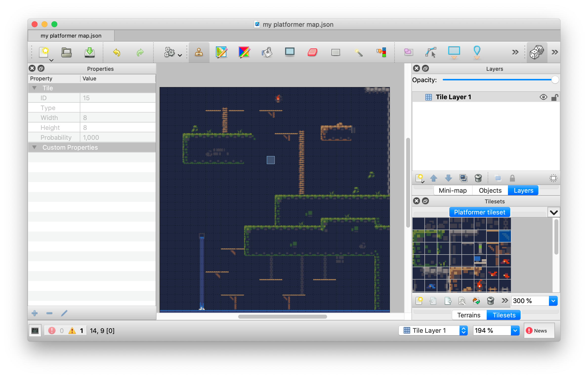Select the Magic Wand tool
588x378 pixels.
coord(358,52)
